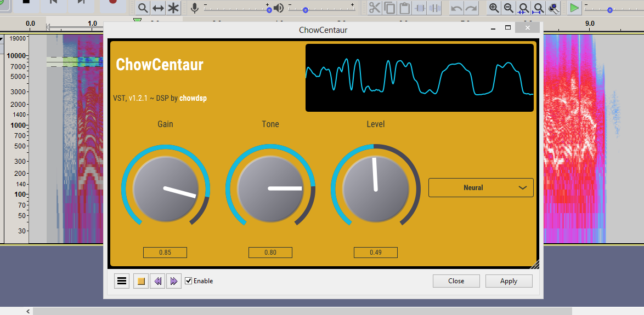Click the speaker playback volume icon
644x315 pixels.
click(x=279, y=8)
